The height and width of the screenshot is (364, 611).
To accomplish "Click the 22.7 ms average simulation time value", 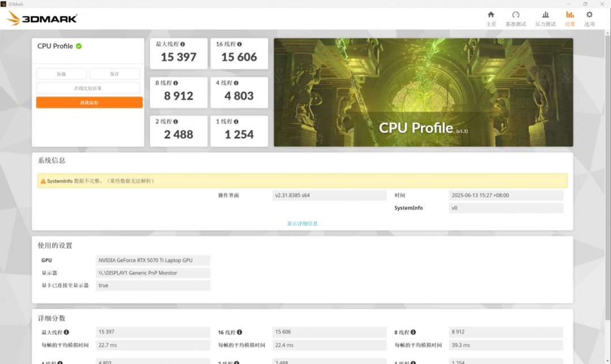I will pyautogui.click(x=153, y=345).
